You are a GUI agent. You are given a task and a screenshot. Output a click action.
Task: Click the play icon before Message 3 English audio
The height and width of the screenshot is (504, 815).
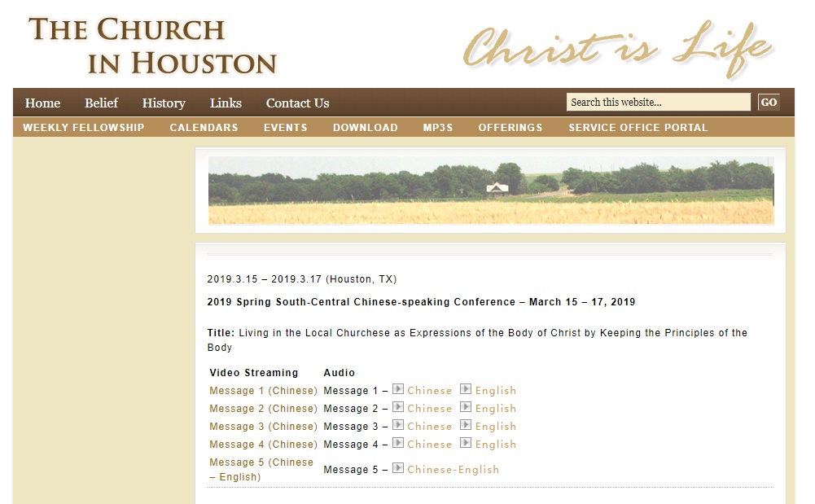[x=466, y=425]
